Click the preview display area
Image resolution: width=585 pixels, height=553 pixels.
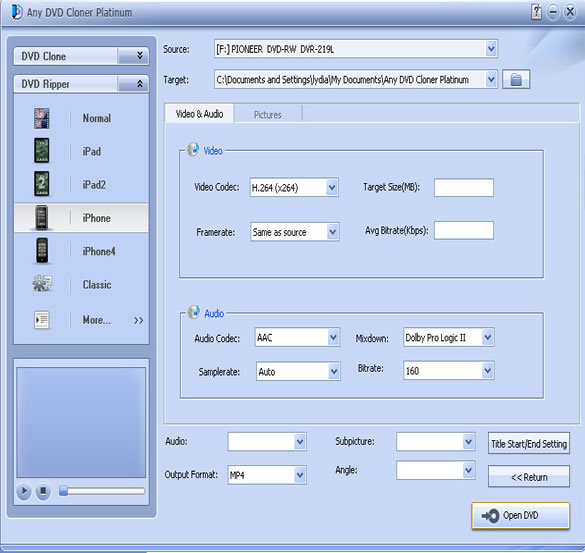(x=81, y=422)
